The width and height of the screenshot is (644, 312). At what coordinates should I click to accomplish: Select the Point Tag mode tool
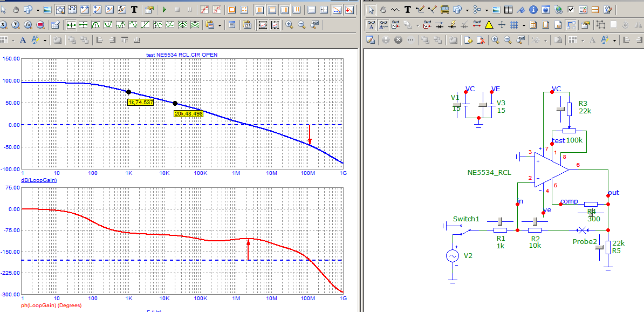click(x=109, y=10)
